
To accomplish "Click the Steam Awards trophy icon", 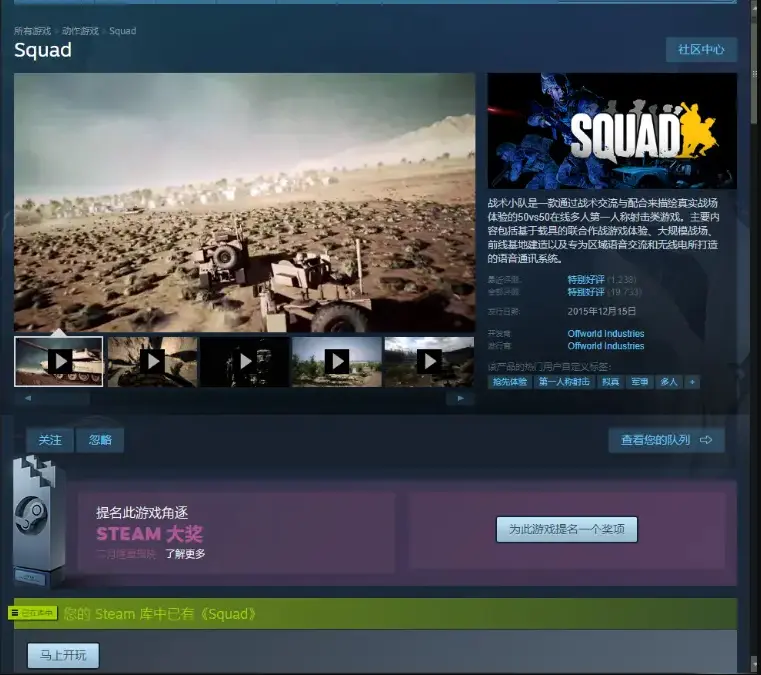I will click(x=38, y=522).
